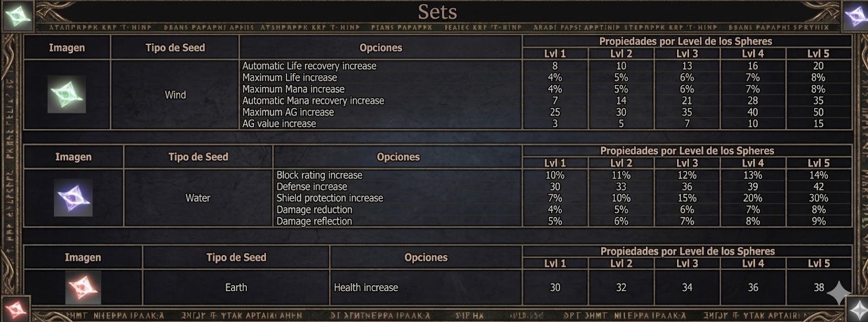Click the red Earth seed image in the table
This screenshot has width=868, height=322.
point(82,287)
